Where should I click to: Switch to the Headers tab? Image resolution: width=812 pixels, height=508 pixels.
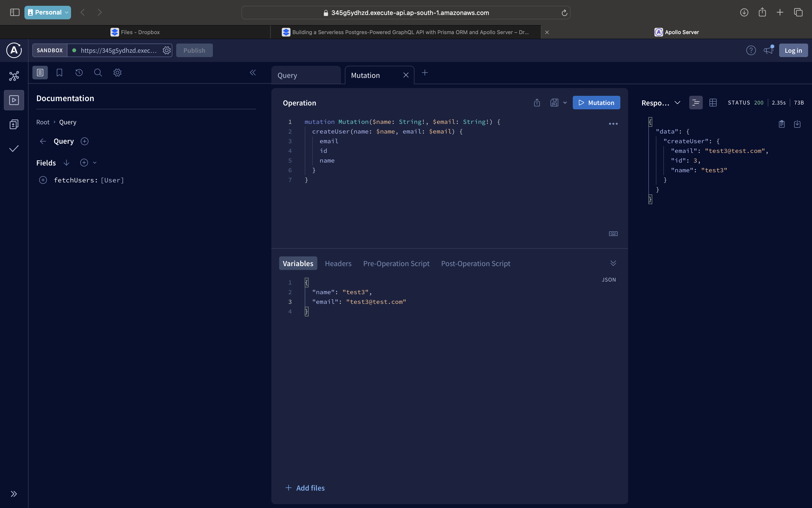tap(338, 263)
